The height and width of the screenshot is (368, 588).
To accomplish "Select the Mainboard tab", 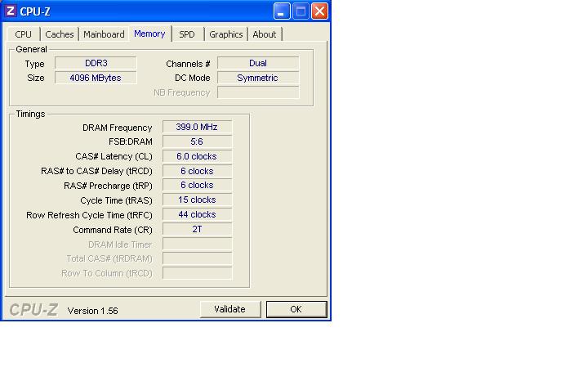I will [104, 34].
